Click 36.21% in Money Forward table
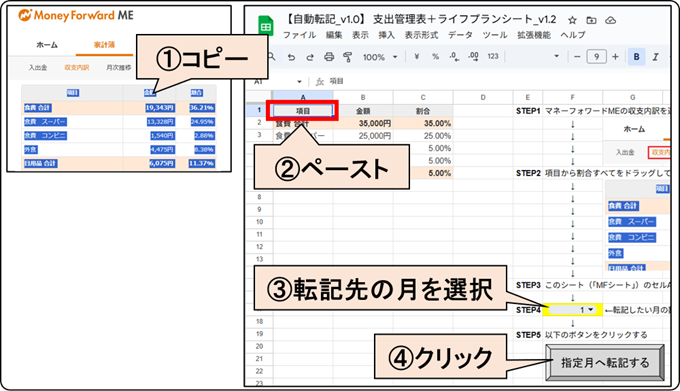 click(202, 108)
